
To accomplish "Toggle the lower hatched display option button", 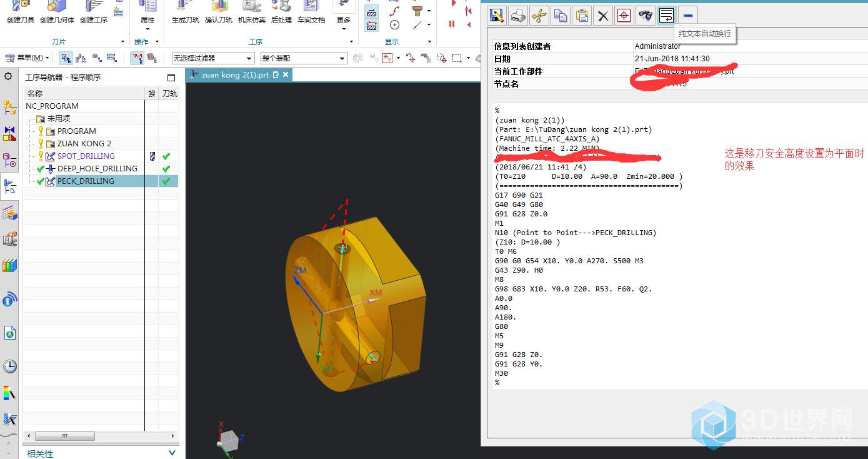I will coord(372,26).
